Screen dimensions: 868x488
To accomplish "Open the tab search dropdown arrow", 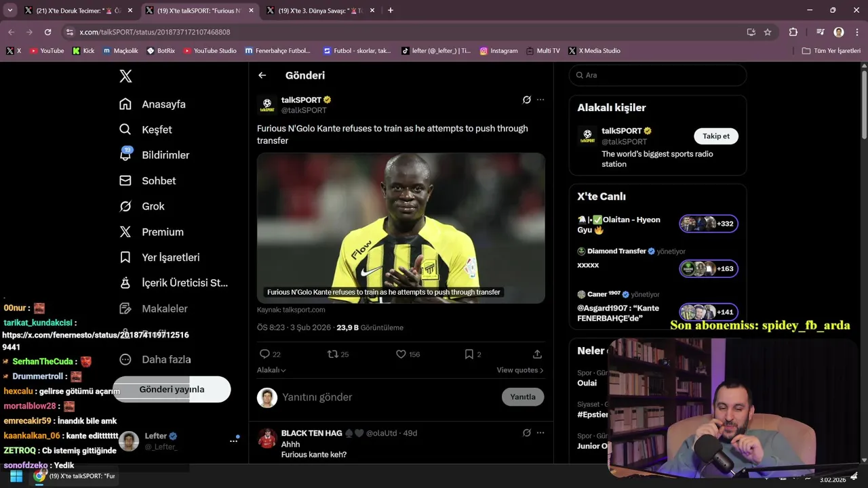I will pyautogui.click(x=9, y=10).
